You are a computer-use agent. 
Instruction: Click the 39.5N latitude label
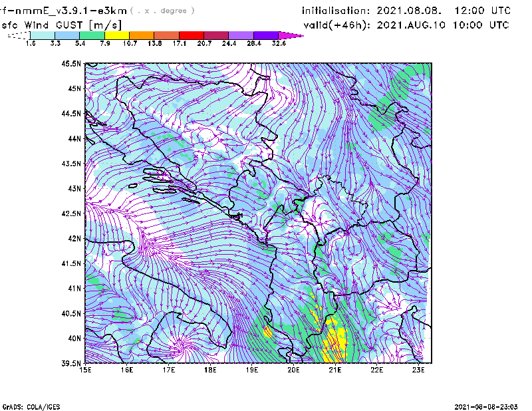pyautogui.click(x=71, y=364)
